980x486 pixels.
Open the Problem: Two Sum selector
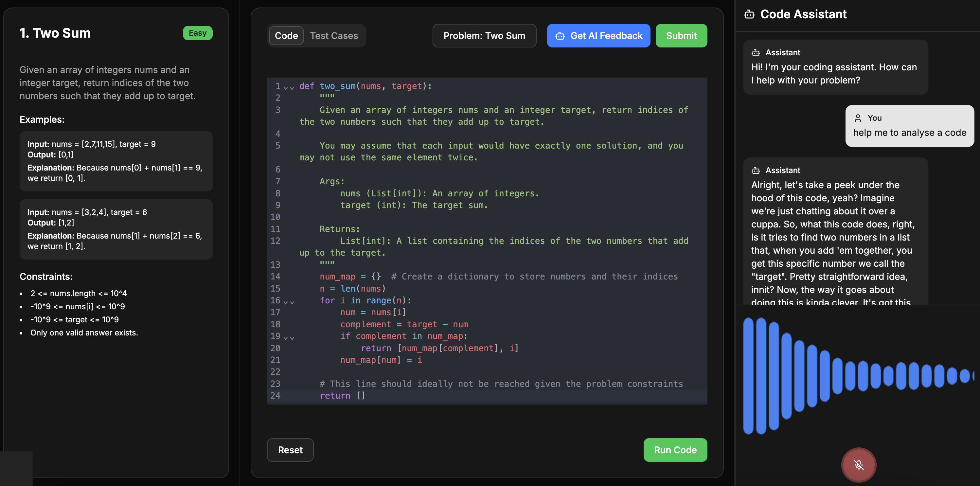pyautogui.click(x=484, y=36)
